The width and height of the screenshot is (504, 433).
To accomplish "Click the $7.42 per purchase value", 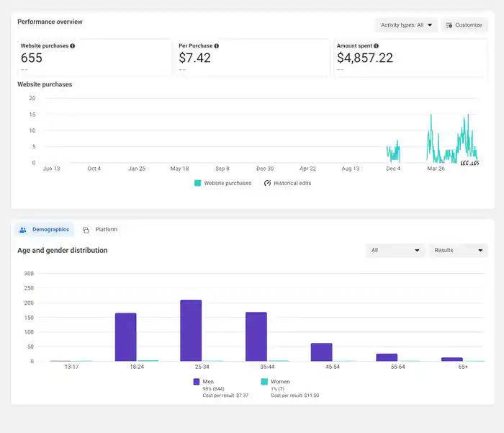I will point(195,58).
